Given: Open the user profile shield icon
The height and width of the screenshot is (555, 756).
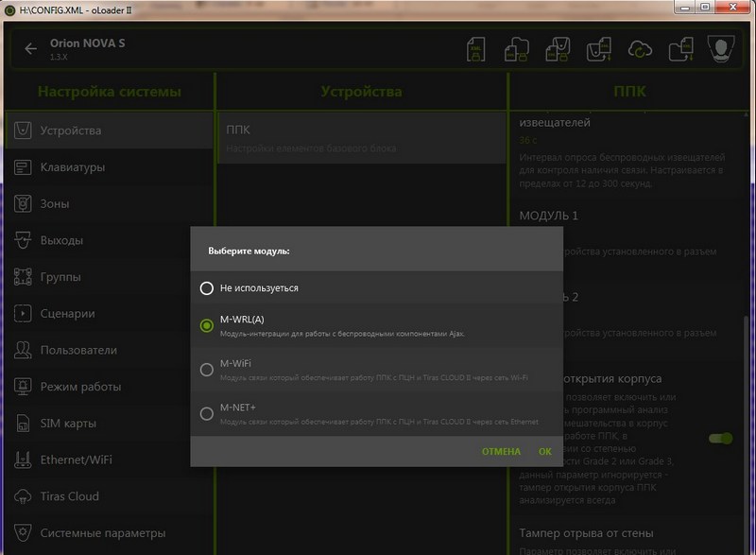Looking at the screenshot, I should (x=721, y=48).
